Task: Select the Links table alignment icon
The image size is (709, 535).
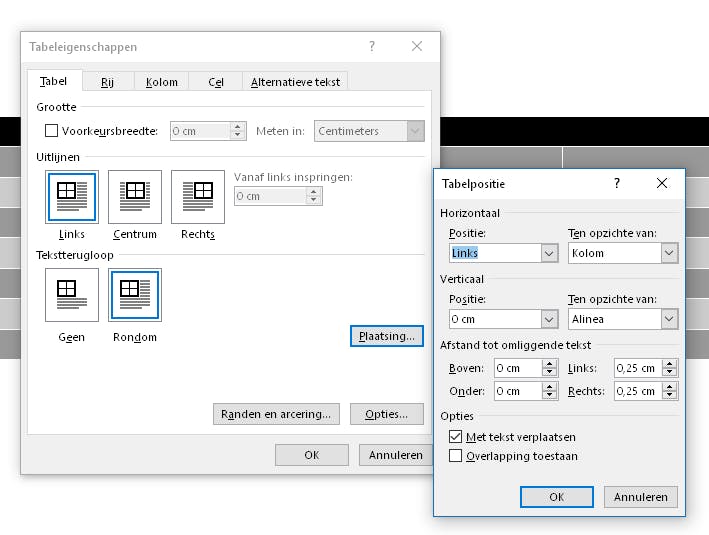Action: (x=71, y=197)
